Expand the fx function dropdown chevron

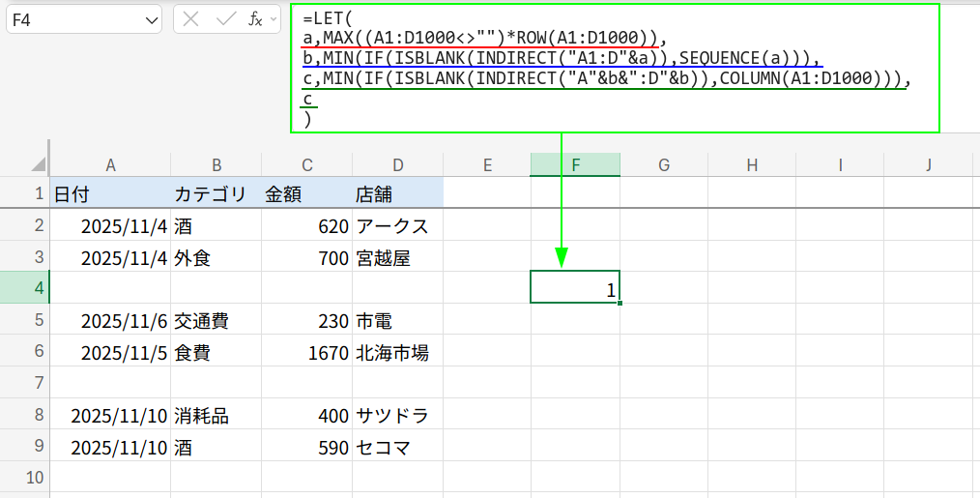[274, 19]
